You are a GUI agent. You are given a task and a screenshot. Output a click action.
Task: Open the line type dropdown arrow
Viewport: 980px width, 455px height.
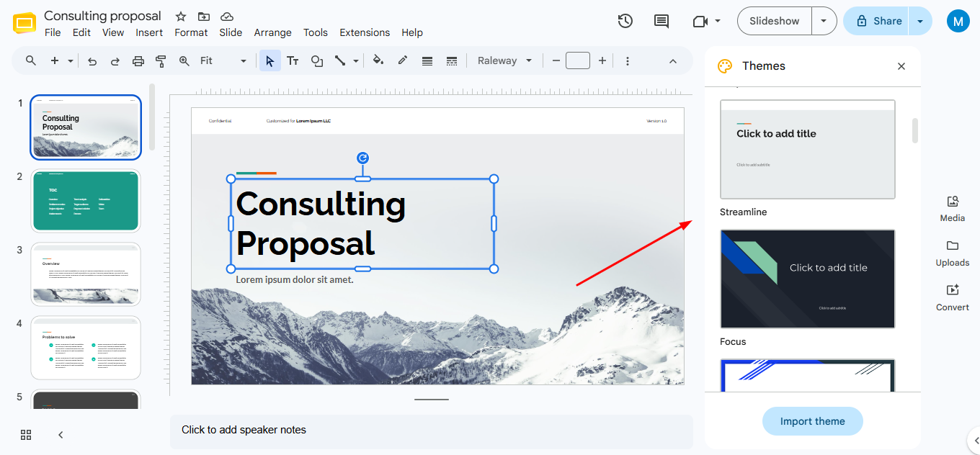pyautogui.click(x=356, y=61)
